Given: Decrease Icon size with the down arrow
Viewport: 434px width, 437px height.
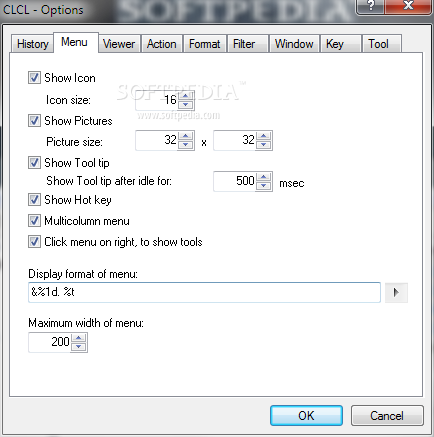Looking at the screenshot, I should 186,105.
